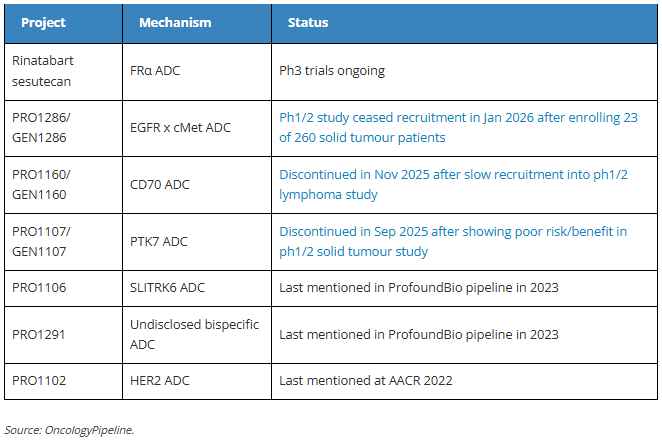Click the Project column header
662x446 pixels.
tap(41, 22)
